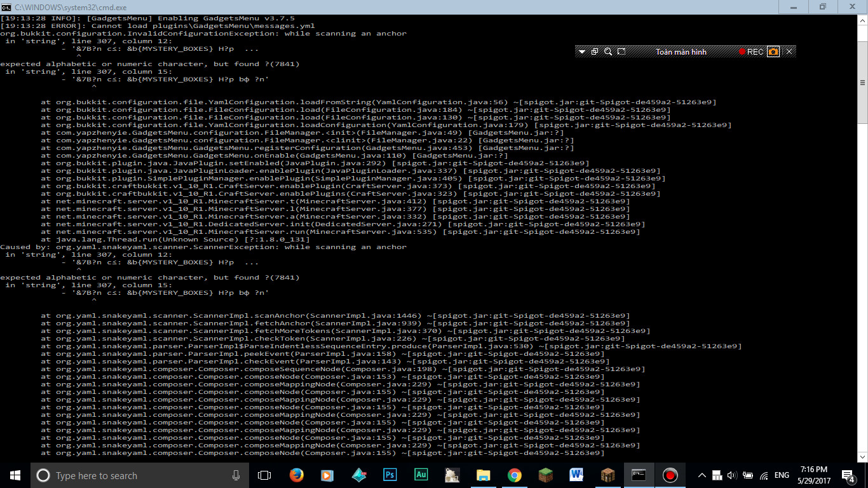
Task: Click the 'Composer.composeSequenceNode(Composer.java:198)' stack line
Action: (x=343, y=369)
